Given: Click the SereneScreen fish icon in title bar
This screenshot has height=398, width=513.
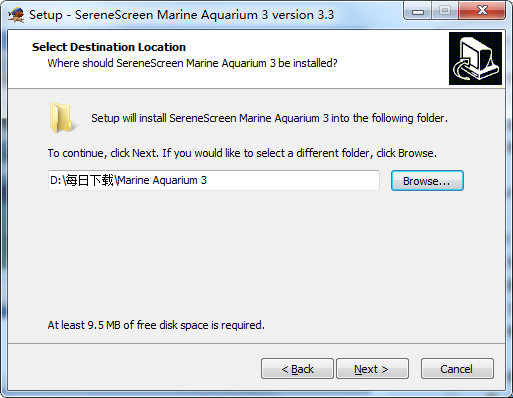Looking at the screenshot, I should coord(16,15).
